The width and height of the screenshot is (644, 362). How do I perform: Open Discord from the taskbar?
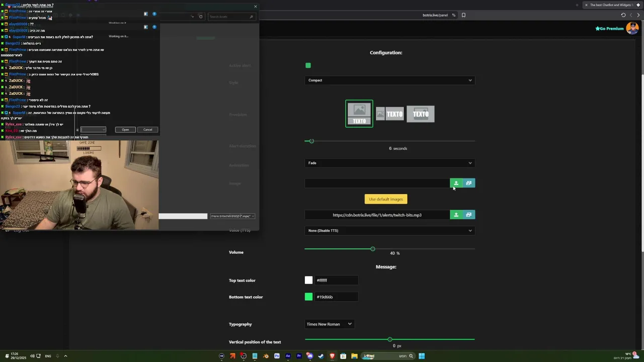pos(310,356)
